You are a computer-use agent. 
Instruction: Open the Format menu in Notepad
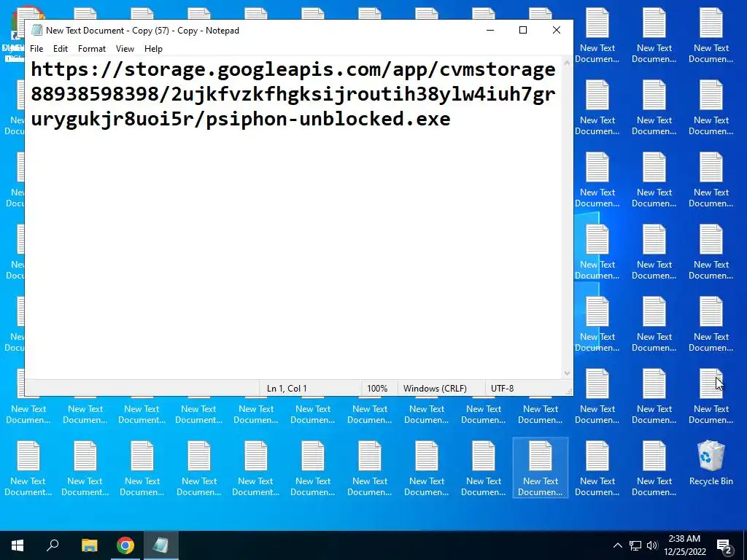91,49
